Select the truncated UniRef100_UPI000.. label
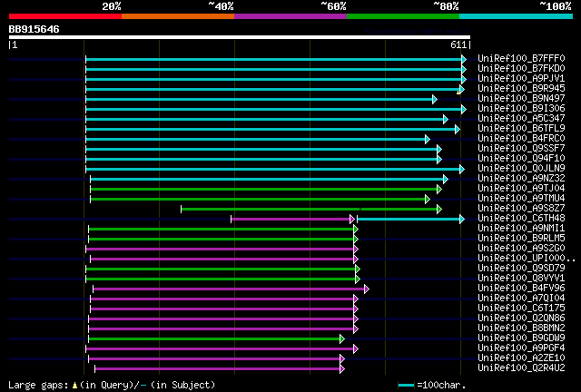 coord(527,259)
